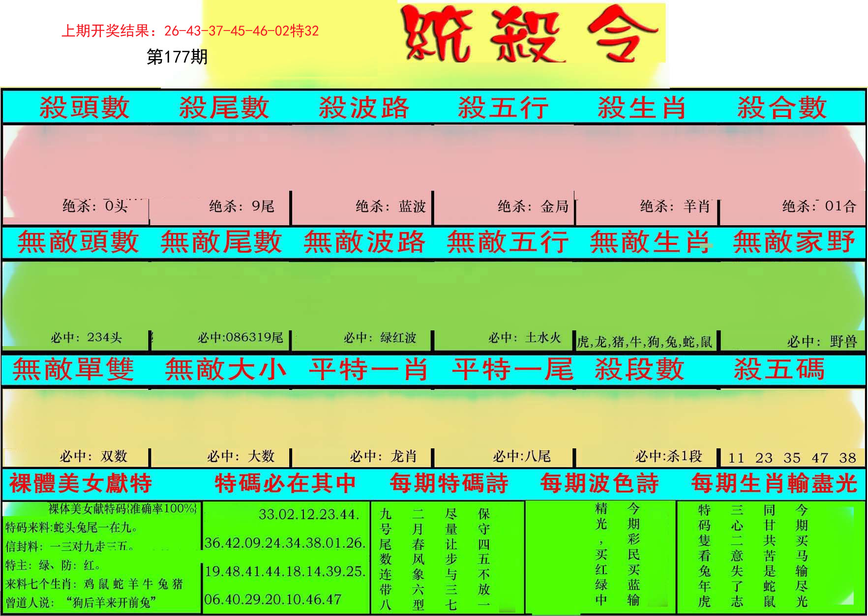
Task: Select the 绝杀: 蓝波 cell
Action: coord(390,206)
